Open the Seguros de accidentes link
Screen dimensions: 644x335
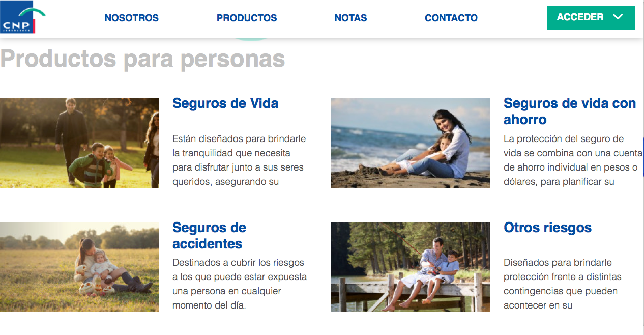(209, 235)
